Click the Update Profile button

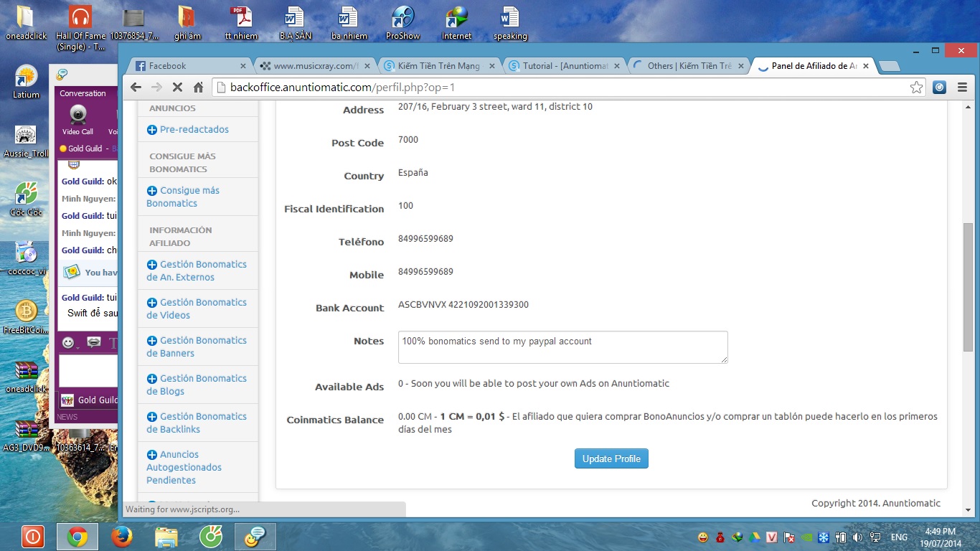(x=611, y=458)
